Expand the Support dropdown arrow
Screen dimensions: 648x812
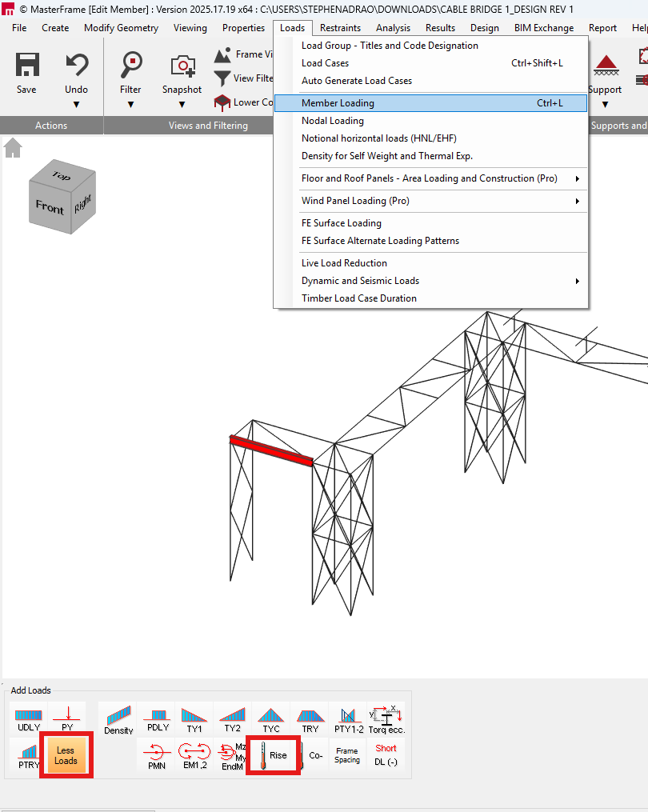point(605,105)
